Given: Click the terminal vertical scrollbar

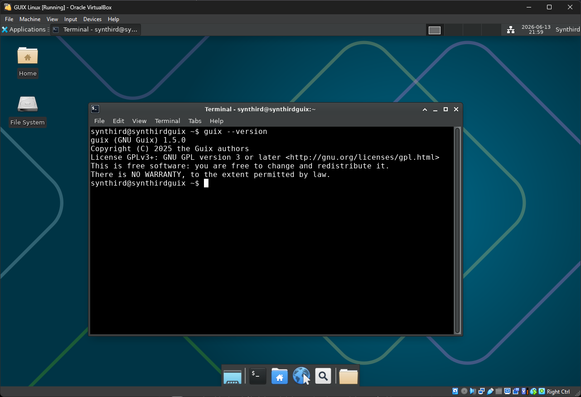Looking at the screenshot, I should click(457, 230).
